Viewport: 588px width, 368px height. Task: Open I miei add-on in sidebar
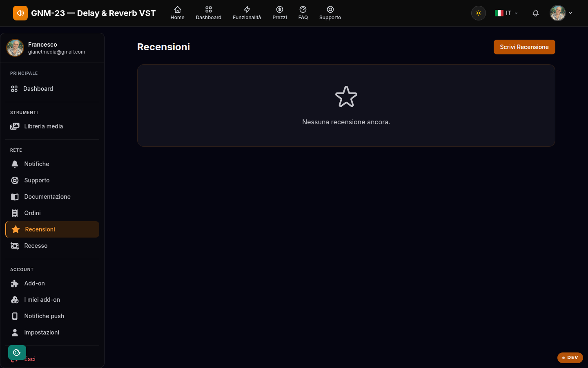click(52, 300)
